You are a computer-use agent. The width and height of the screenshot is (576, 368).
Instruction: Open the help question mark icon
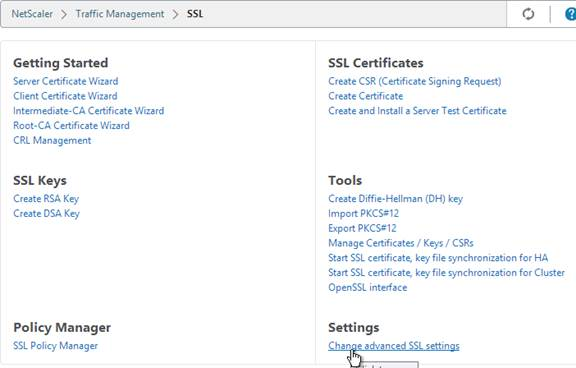tap(570, 14)
